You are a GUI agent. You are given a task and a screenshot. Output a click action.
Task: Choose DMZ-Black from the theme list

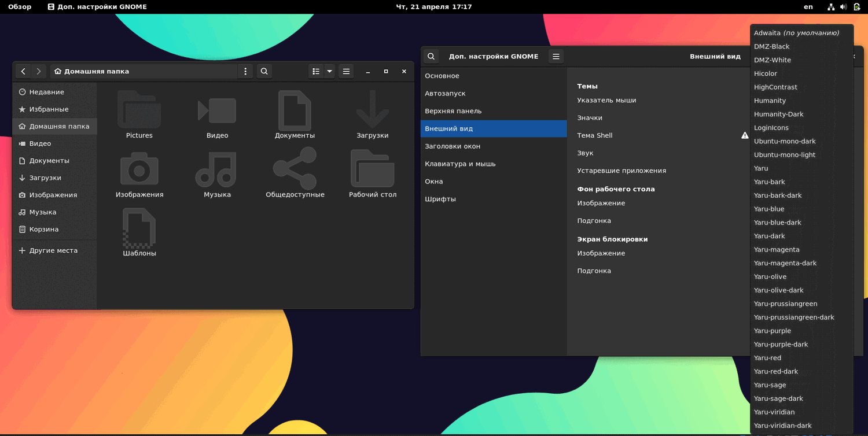[x=801, y=47]
